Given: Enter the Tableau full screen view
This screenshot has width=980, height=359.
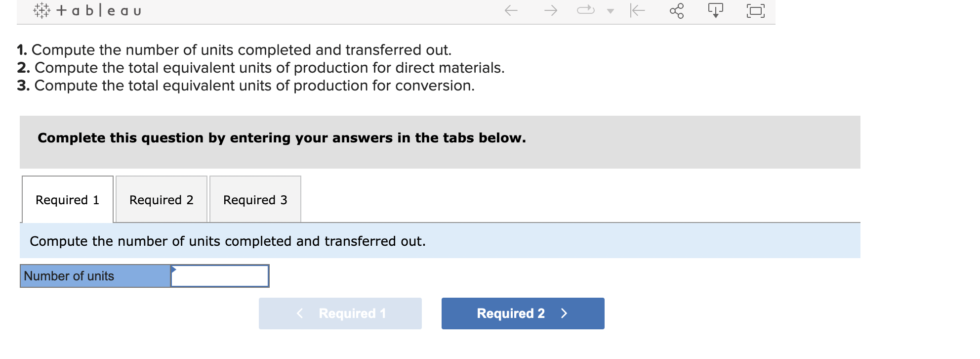Looking at the screenshot, I should pos(755,10).
